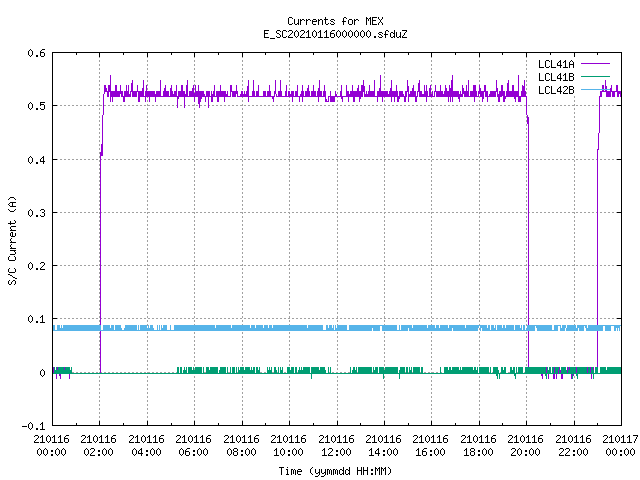Pick the purple LCL41A legend line sample
The height and width of the screenshot is (480, 640).
(x=595, y=64)
